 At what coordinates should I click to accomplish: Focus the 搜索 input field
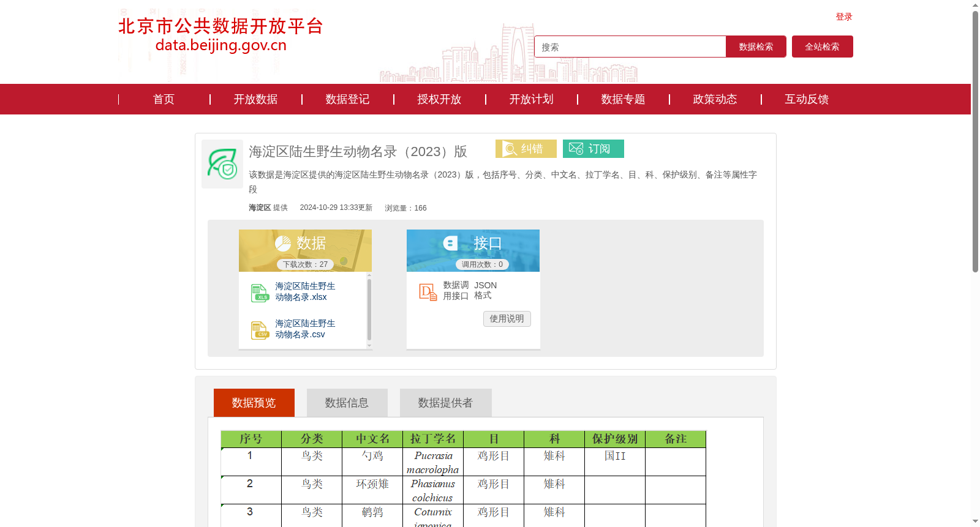tap(630, 47)
